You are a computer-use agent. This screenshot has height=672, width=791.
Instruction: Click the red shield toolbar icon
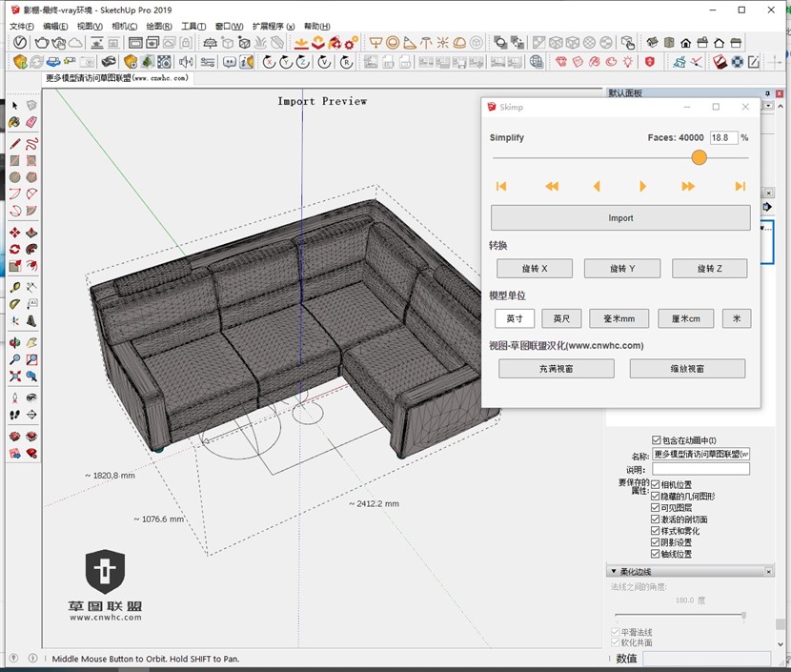[x=650, y=62]
